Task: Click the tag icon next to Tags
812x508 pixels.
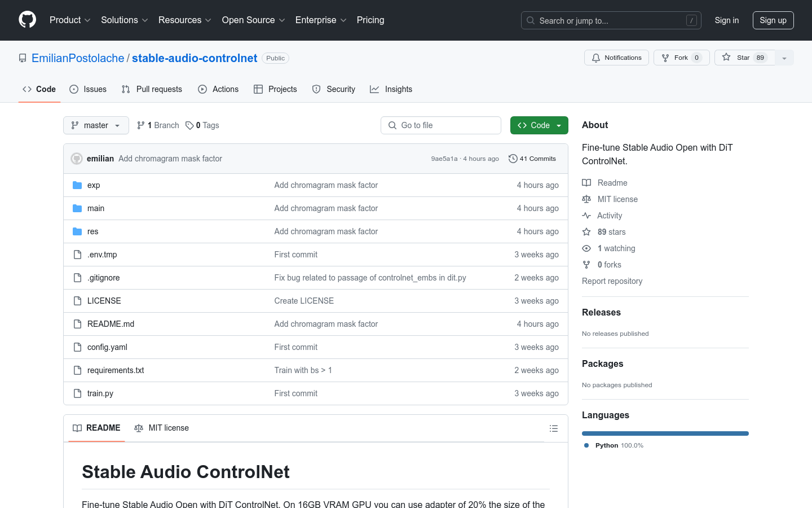Action: (189, 125)
